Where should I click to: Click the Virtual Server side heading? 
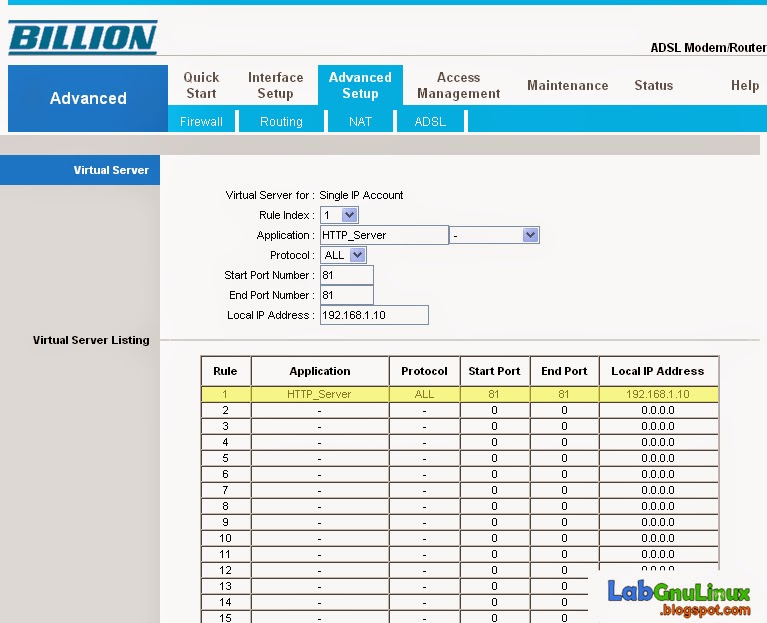tap(111, 170)
